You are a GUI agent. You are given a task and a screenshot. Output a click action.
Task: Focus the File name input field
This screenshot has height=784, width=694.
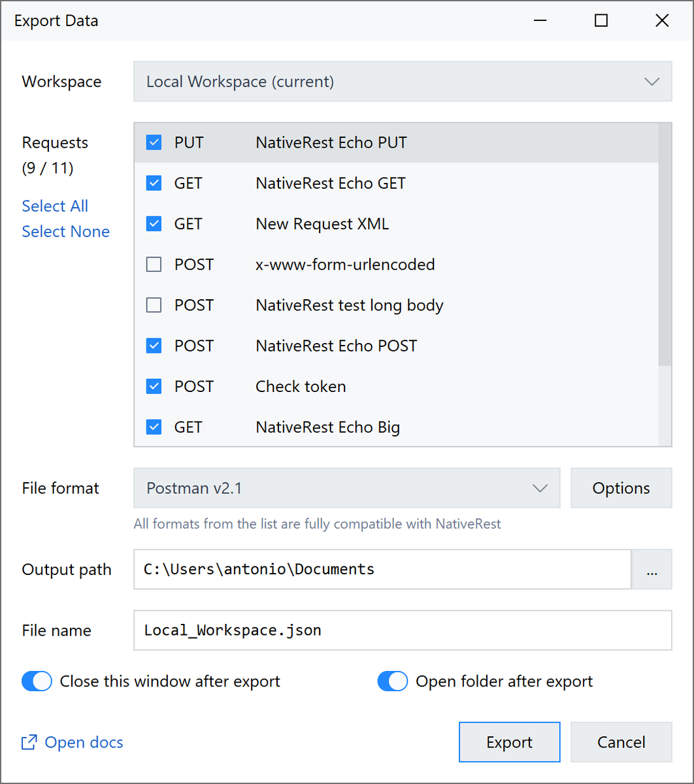(403, 630)
